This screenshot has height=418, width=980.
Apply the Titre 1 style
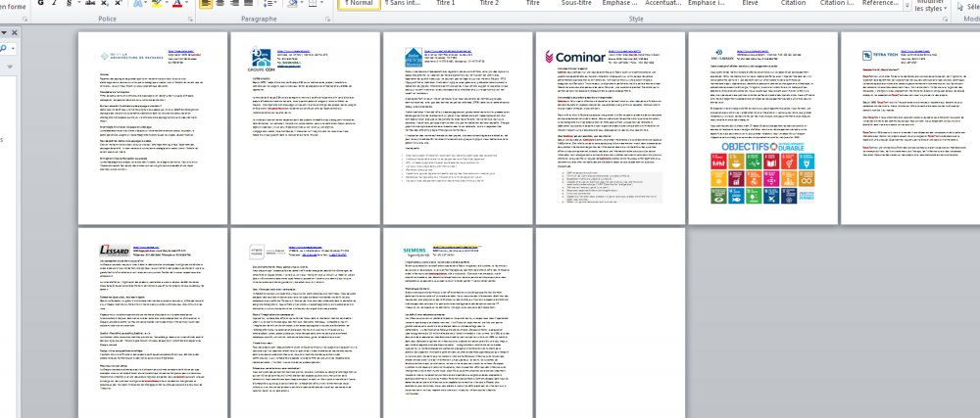click(445, 3)
